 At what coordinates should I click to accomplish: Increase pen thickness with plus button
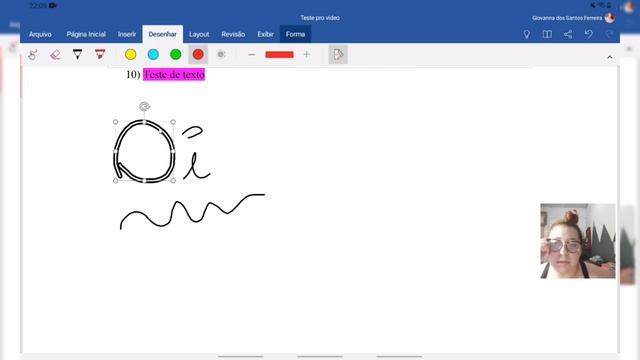click(x=307, y=54)
